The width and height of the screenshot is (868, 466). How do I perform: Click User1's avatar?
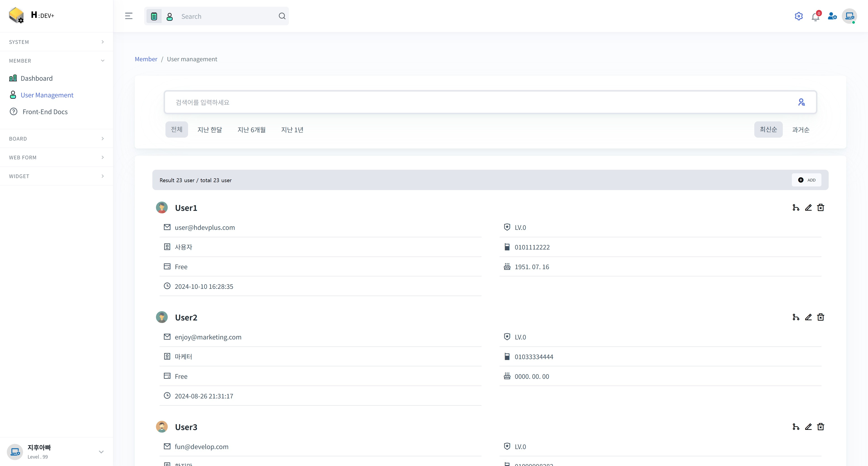pyautogui.click(x=162, y=207)
